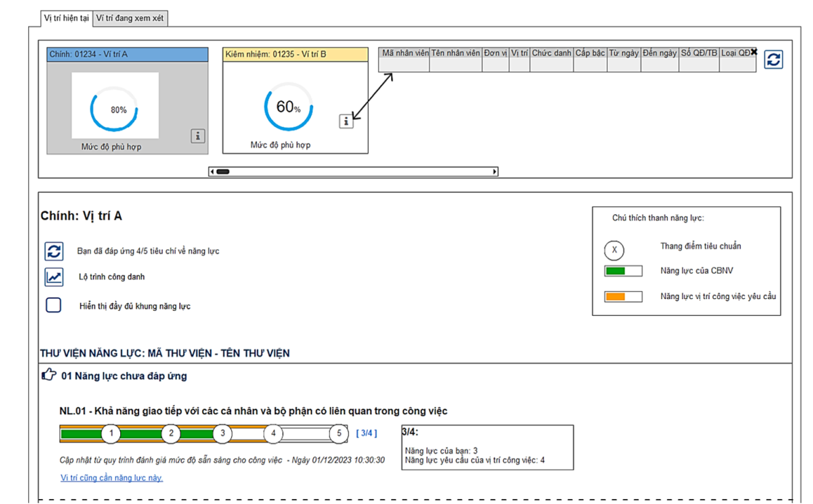
Task: Click info icon on Chính 01234 card
Action: pyautogui.click(x=197, y=136)
